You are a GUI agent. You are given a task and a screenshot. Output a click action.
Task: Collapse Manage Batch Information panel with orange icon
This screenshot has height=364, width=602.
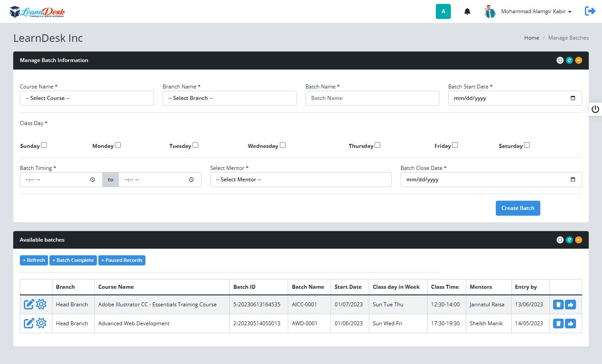(x=579, y=60)
